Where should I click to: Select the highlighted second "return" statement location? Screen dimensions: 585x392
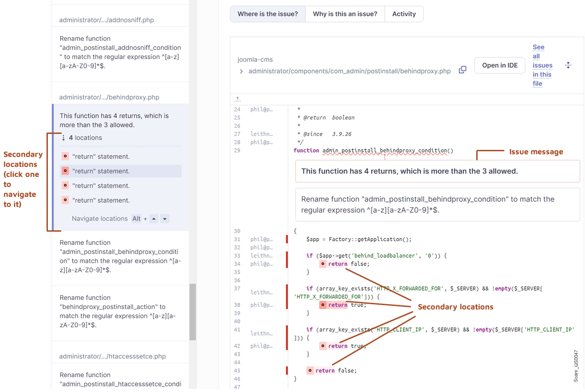pyautogui.click(x=101, y=171)
